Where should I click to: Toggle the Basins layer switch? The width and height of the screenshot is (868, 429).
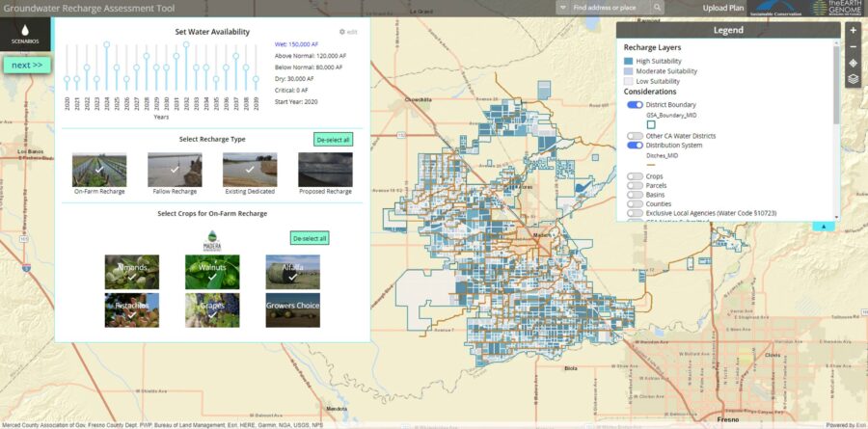click(635, 195)
